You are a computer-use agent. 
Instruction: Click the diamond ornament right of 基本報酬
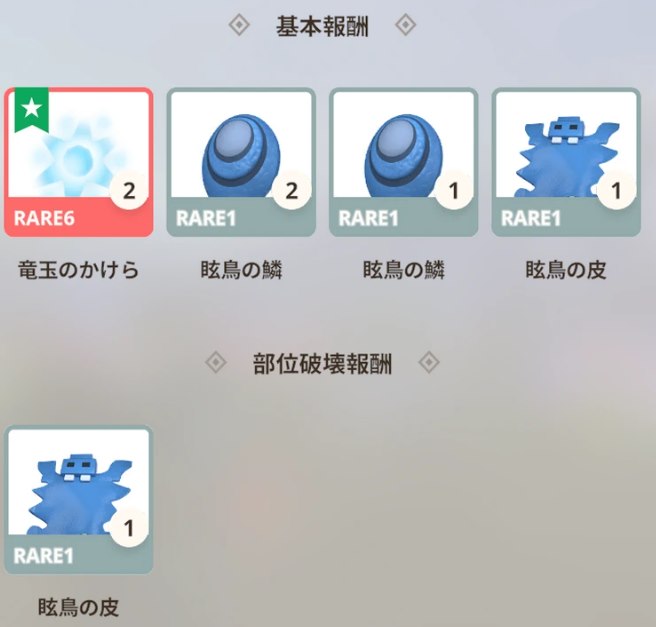point(405,25)
